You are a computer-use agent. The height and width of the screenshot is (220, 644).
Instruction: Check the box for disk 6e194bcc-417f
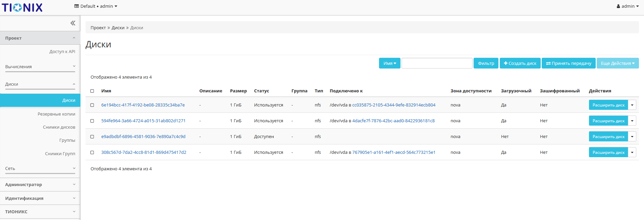click(92, 105)
